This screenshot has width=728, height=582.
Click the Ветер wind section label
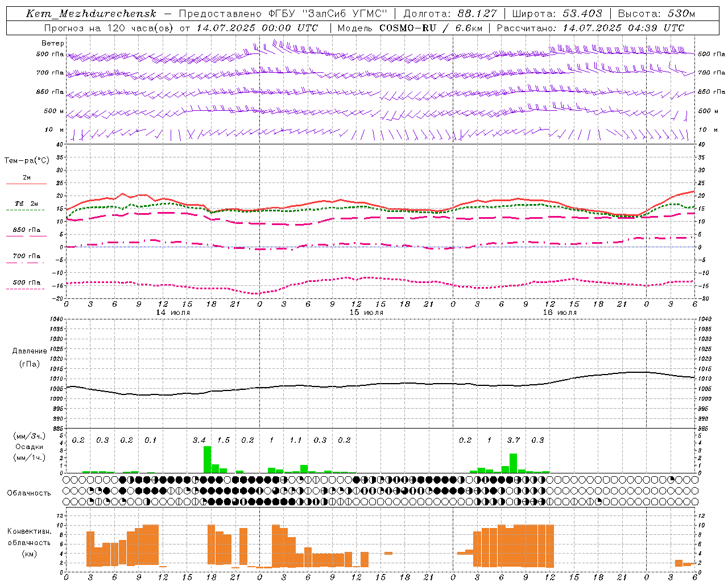point(53,43)
